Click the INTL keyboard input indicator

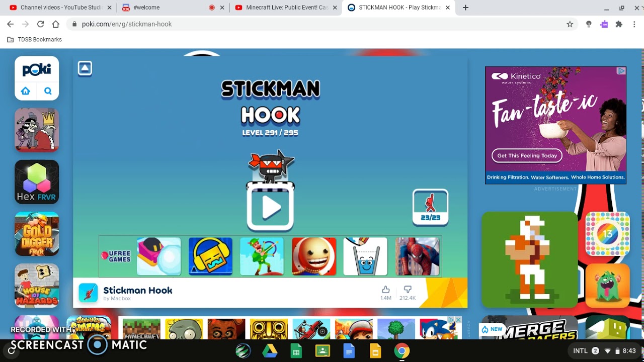point(580,351)
